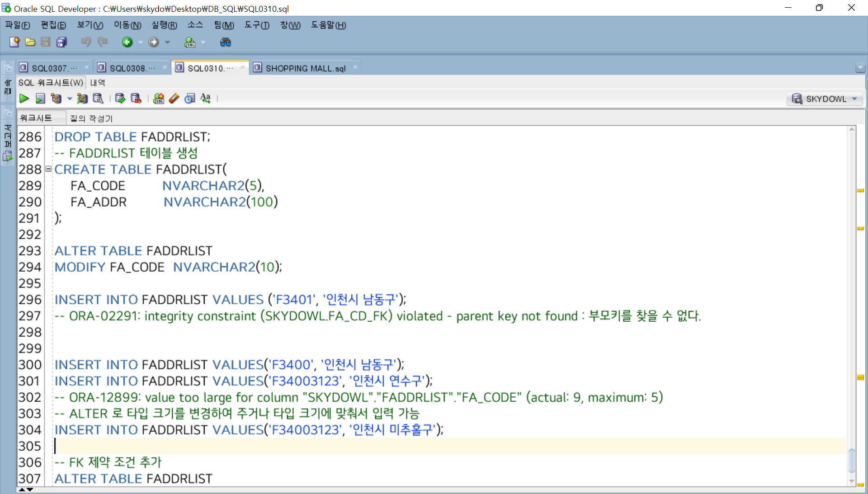Image resolution: width=868 pixels, height=494 pixels.
Task: Click the Commit icon
Action: tap(120, 99)
